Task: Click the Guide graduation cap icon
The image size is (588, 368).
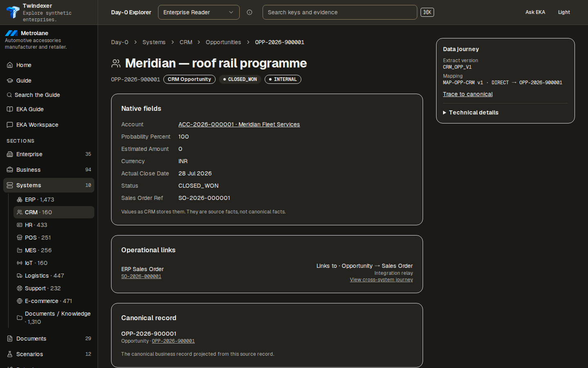Action: [10, 81]
